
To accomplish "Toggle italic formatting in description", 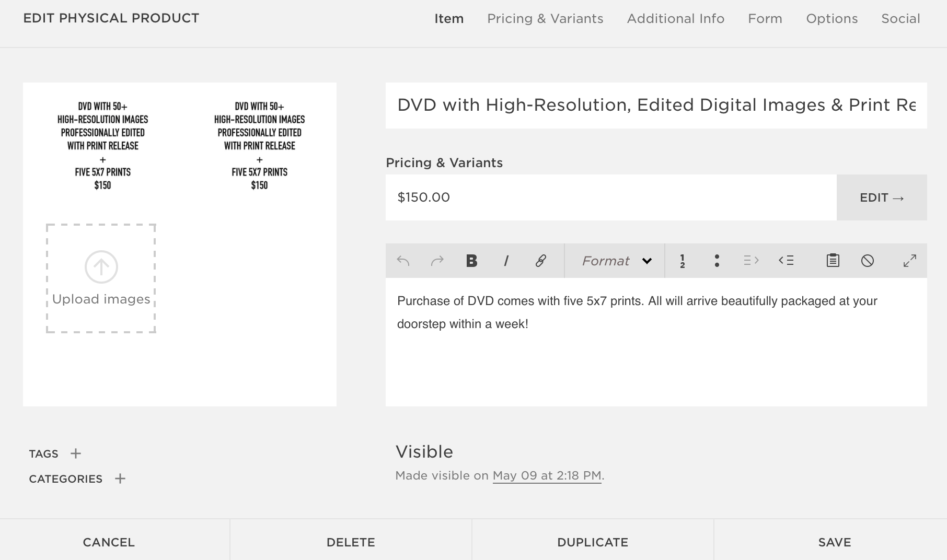I will 506,261.
